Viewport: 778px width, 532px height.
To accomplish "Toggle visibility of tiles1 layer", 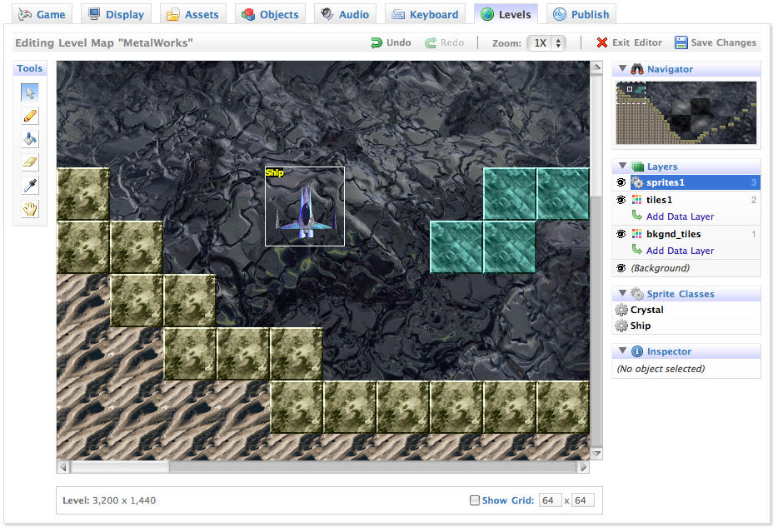I will click(x=621, y=200).
